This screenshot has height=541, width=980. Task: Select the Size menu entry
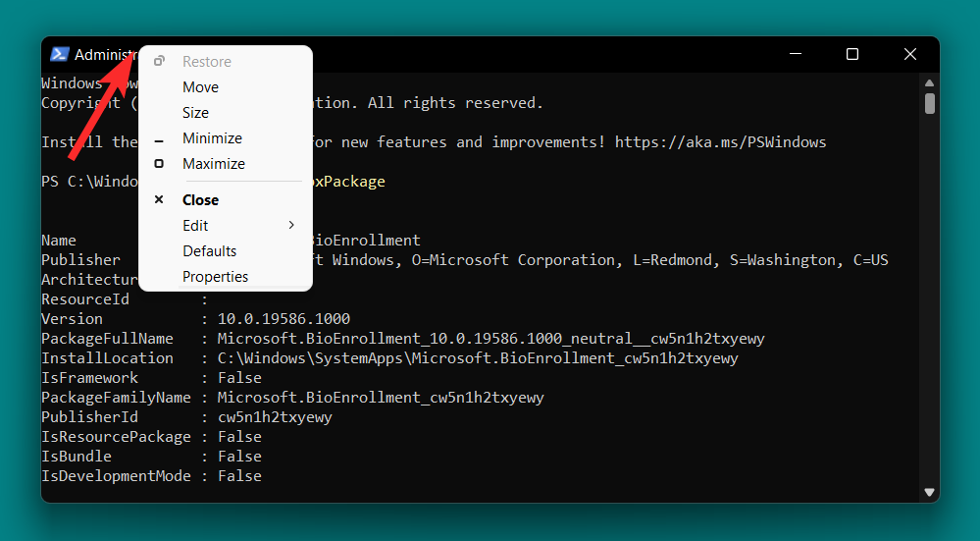[x=195, y=113]
